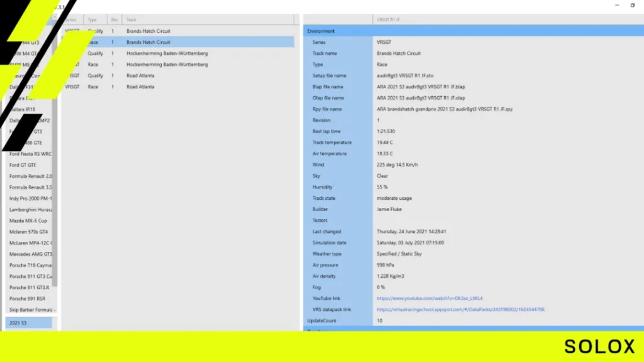Choose Porsche 718 Cayman in car list
644x362 pixels.
click(30, 265)
